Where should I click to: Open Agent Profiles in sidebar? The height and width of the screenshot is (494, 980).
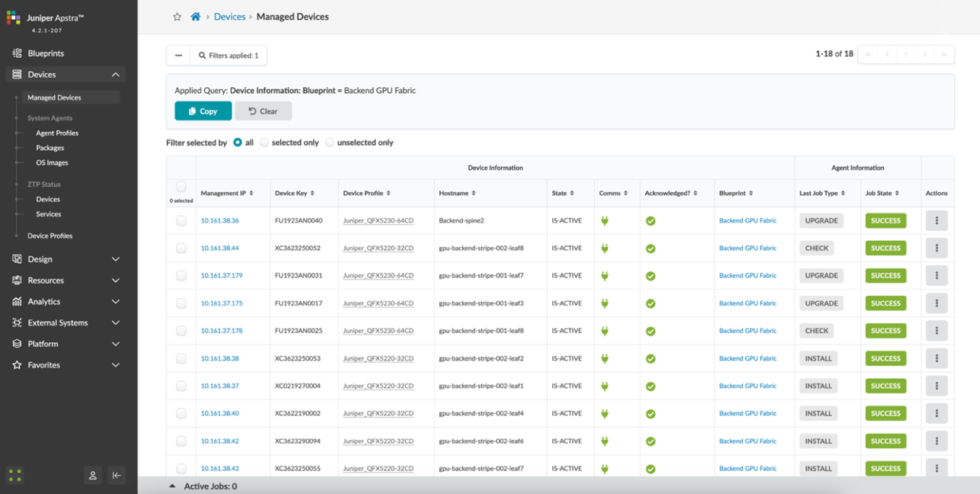tap(57, 133)
